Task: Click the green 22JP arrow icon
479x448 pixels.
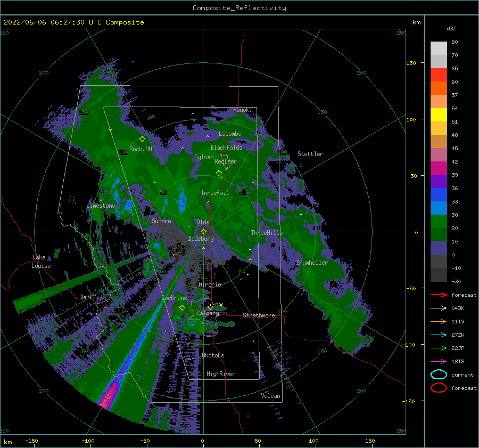Action: click(x=439, y=348)
